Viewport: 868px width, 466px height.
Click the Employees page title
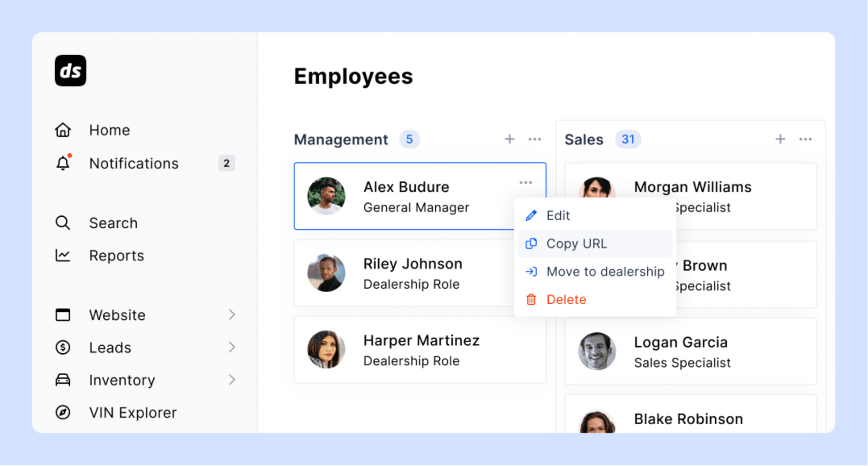pyautogui.click(x=353, y=76)
